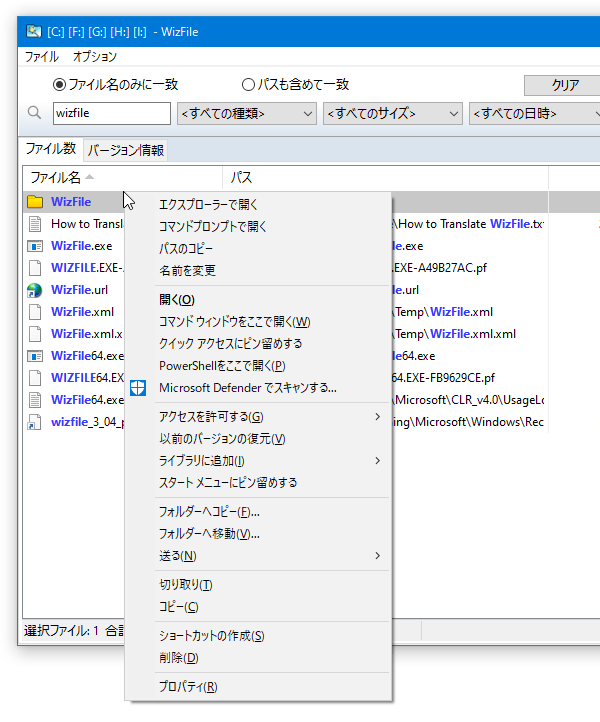The height and width of the screenshot is (722, 600).
Task: Choose プロパティ(R) from context menu
Action: (258, 687)
